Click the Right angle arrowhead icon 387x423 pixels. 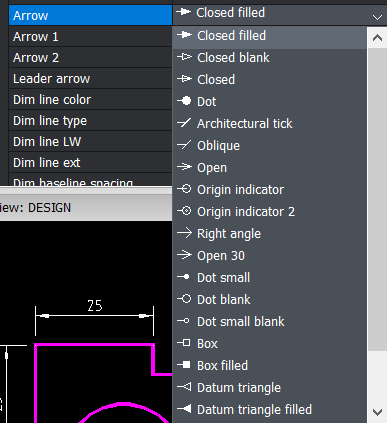point(184,233)
